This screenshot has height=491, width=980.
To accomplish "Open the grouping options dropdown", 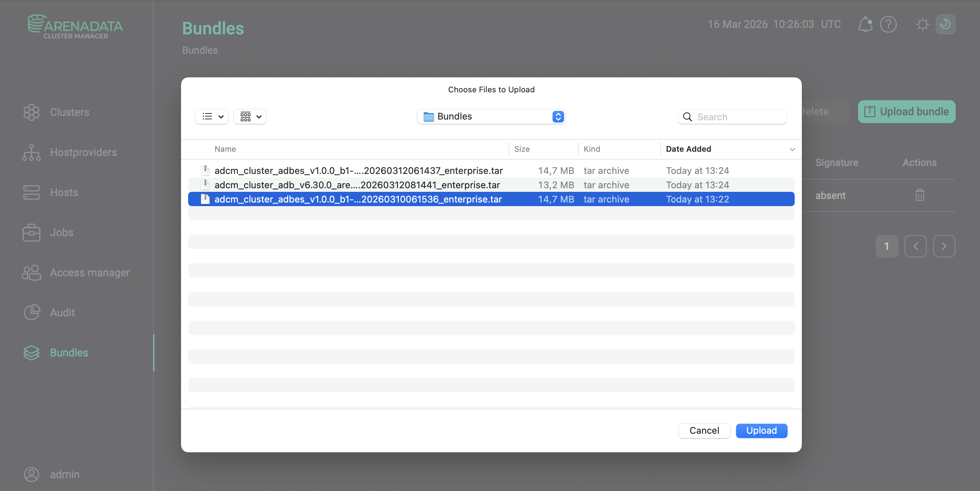I will tap(250, 116).
